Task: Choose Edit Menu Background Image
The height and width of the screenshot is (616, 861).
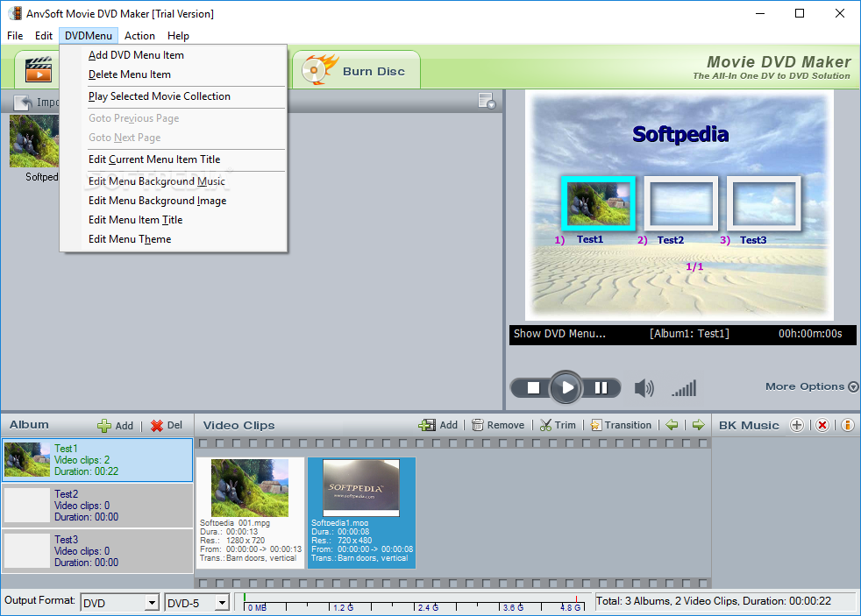Action: point(173,200)
